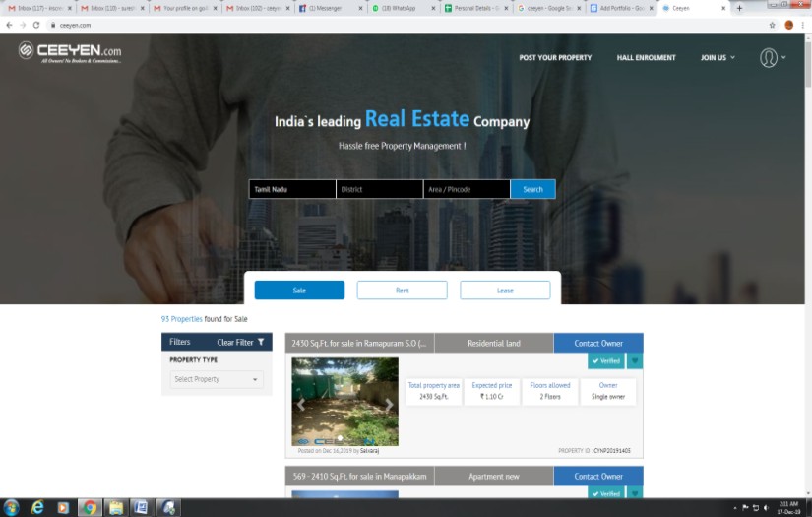This screenshot has width=812, height=517.
Task: Launch Internet Explorer from taskbar
Action: tap(37, 508)
